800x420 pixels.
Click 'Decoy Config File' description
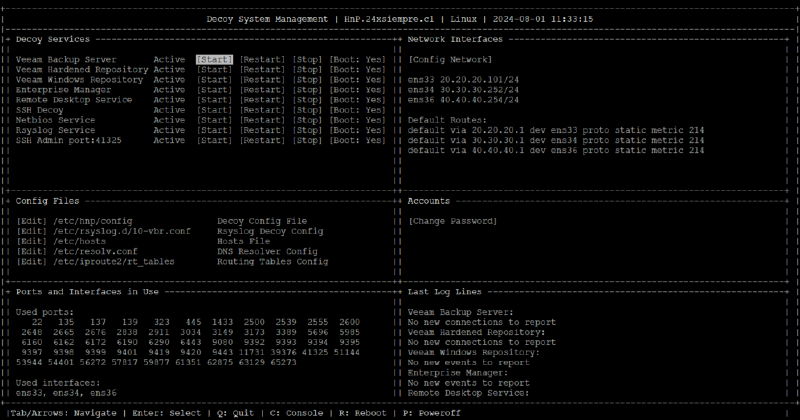[x=262, y=221]
